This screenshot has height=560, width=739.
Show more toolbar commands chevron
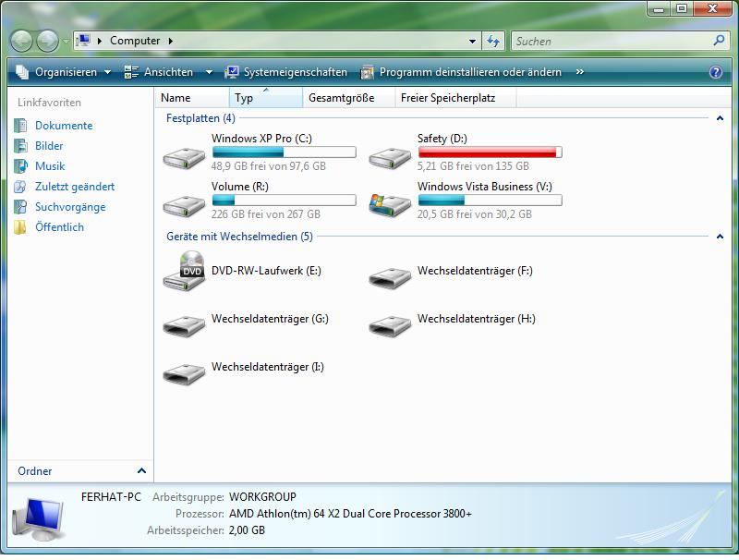pyautogui.click(x=580, y=72)
